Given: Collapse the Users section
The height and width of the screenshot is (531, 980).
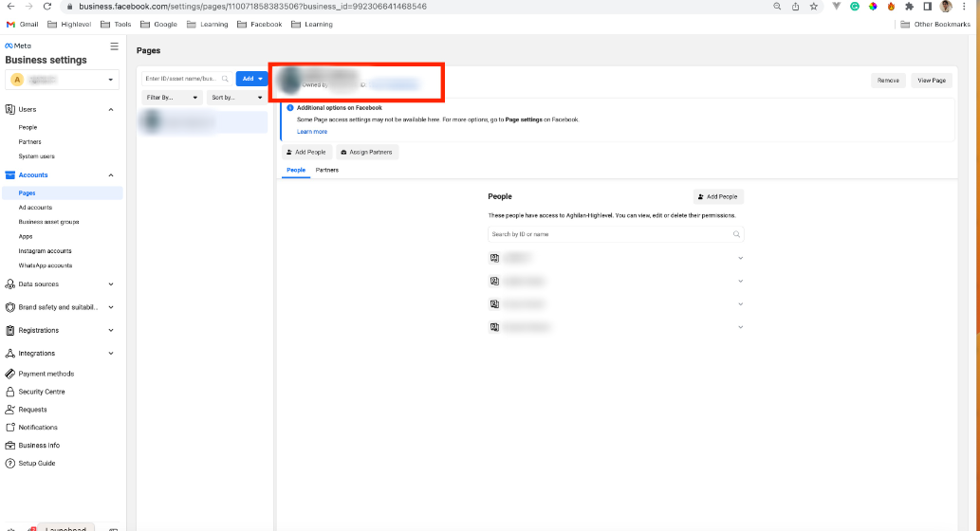Looking at the screenshot, I should pyautogui.click(x=111, y=109).
